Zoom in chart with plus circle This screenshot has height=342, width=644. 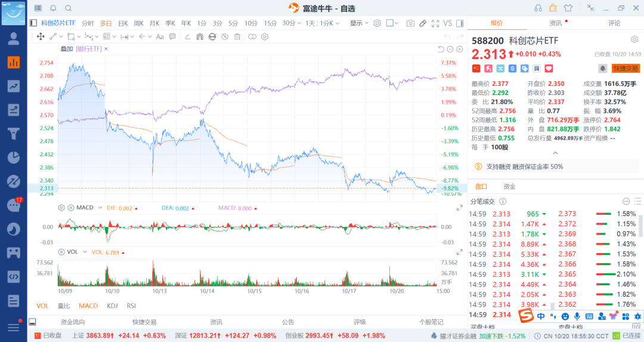tap(460, 50)
